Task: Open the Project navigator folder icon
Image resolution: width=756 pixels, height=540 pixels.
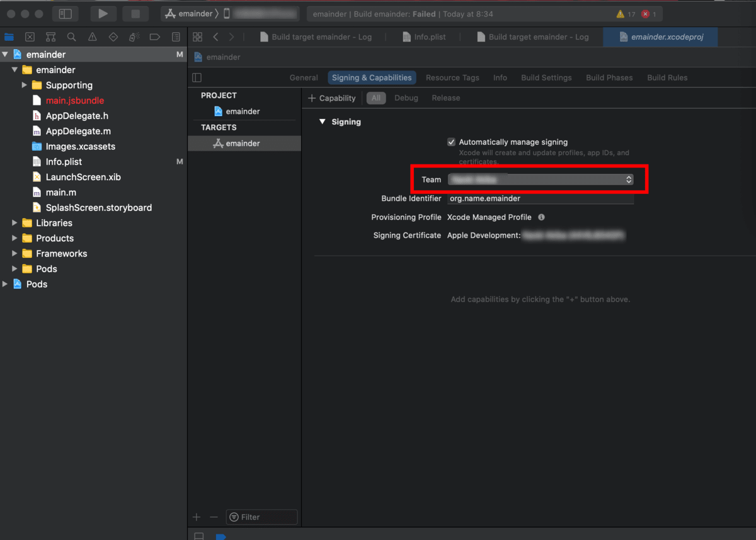Action: 9,37
